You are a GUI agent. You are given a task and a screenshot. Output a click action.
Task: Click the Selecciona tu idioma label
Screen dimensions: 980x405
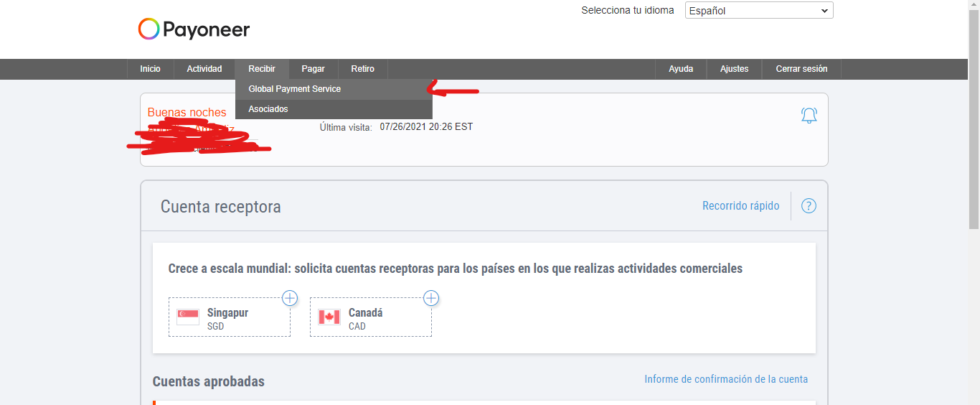click(628, 11)
